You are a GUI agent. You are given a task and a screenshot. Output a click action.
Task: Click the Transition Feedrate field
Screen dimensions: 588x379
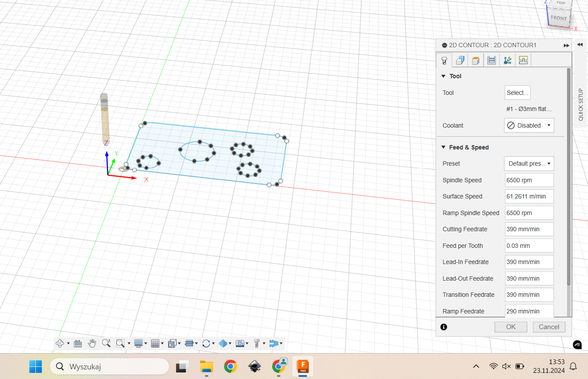pyautogui.click(x=529, y=295)
